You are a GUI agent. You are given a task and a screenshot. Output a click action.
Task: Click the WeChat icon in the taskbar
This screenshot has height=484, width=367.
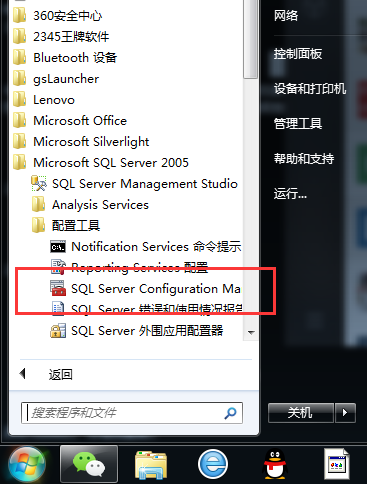89,464
